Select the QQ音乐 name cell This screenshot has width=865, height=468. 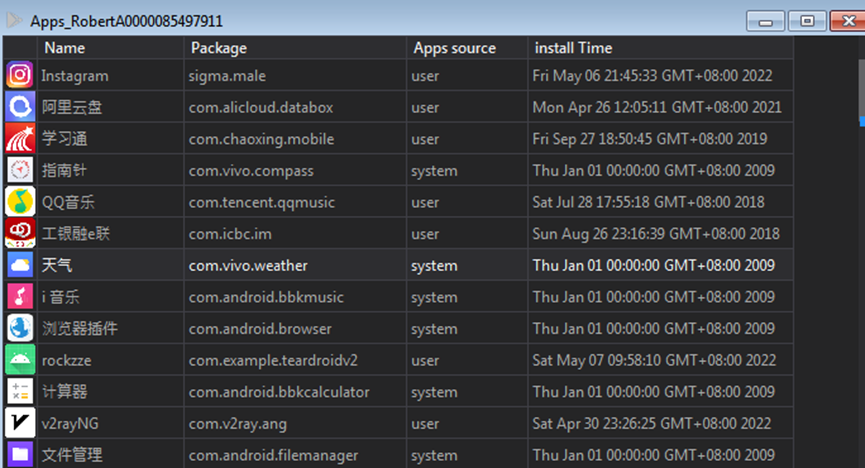tap(110, 202)
